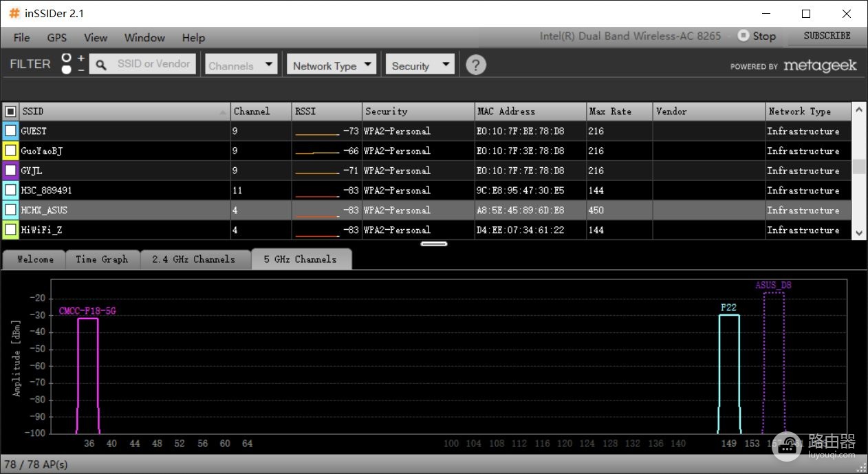This screenshot has width=868, height=474.
Task: Click the scroll-down arrow of network list
Action: 859,233
